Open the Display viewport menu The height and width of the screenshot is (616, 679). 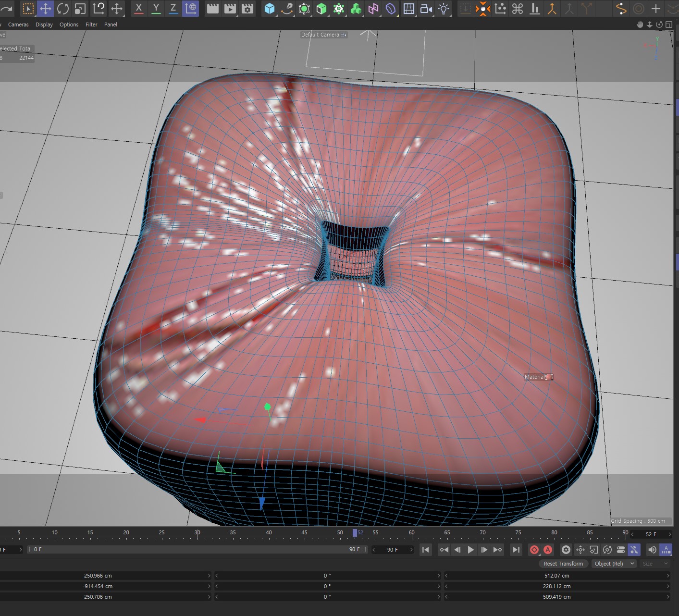coord(44,25)
